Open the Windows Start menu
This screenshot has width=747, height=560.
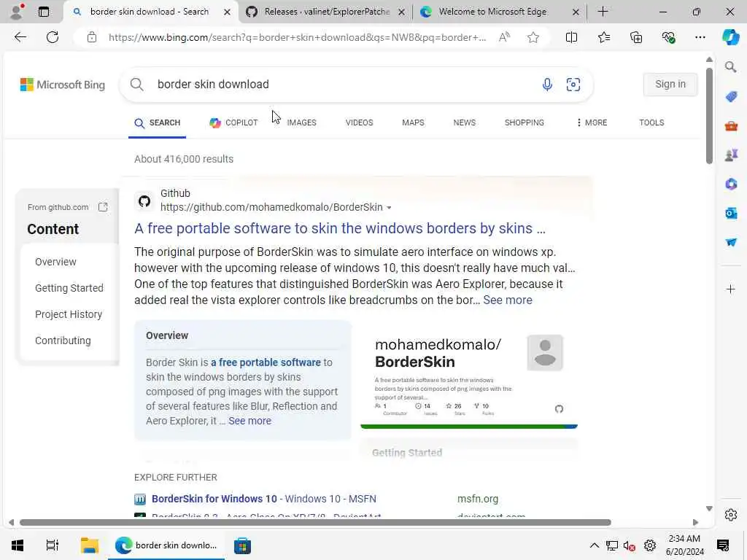point(18,545)
